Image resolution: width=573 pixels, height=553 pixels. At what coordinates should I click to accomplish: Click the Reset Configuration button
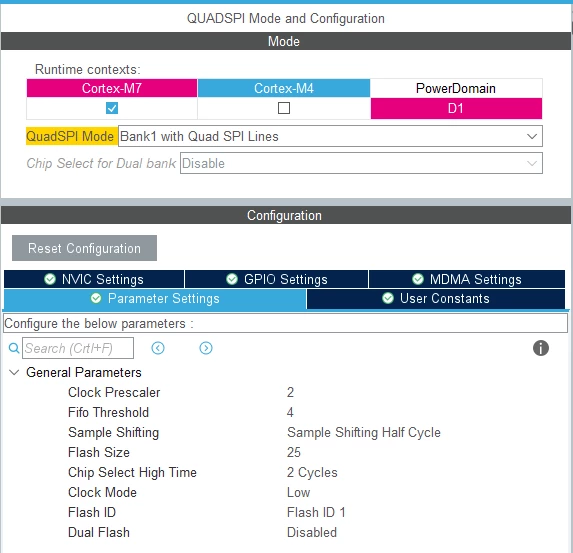point(84,248)
